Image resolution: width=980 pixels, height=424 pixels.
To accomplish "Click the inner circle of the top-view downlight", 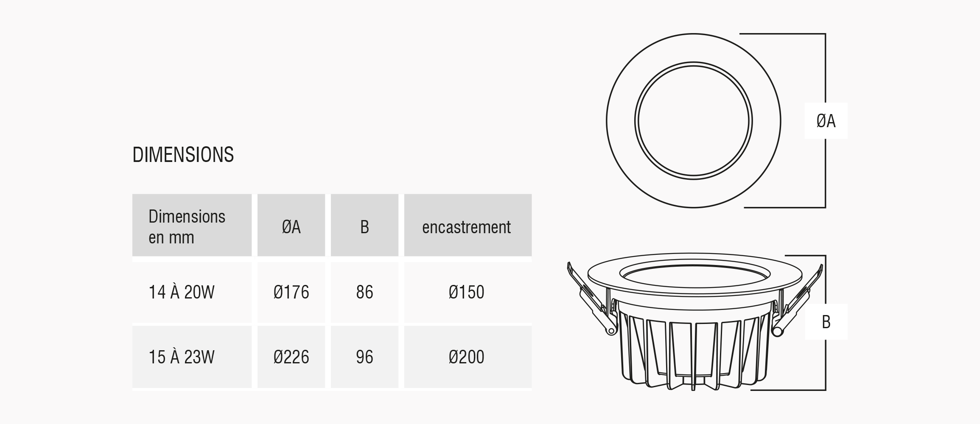I will pyautogui.click(x=693, y=121).
